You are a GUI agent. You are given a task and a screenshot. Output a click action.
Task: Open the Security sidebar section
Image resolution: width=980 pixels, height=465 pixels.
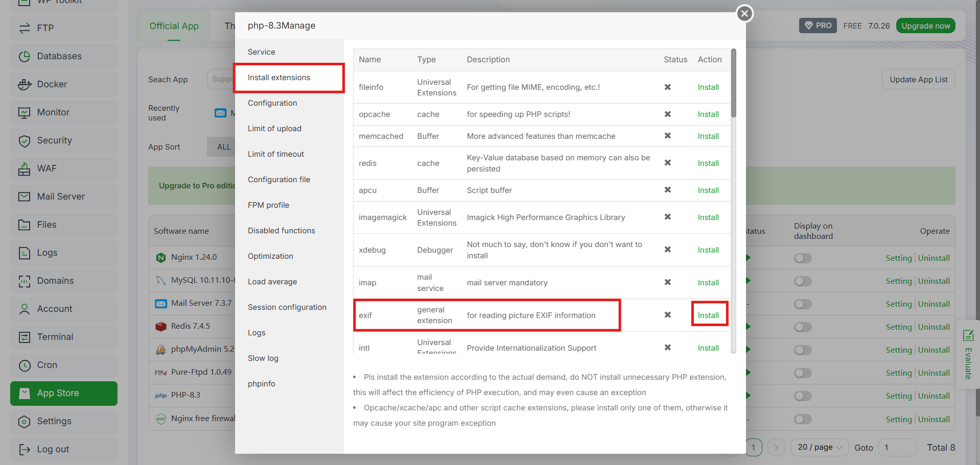64,140
